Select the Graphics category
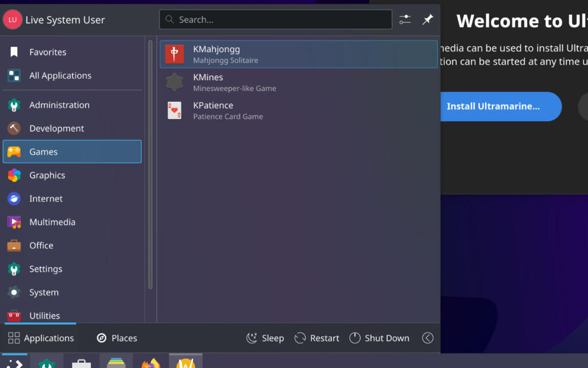This screenshot has height=368, width=588. click(72, 175)
